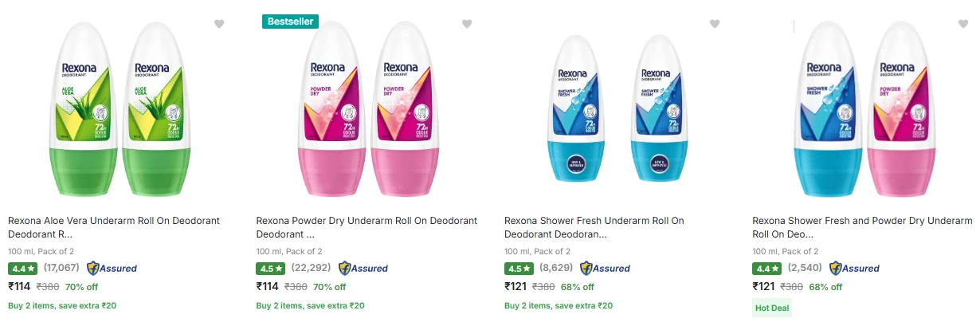Wishlist the Rexona Aloe Vera deodorant heart
The height and width of the screenshot is (330, 980).
pyautogui.click(x=219, y=24)
